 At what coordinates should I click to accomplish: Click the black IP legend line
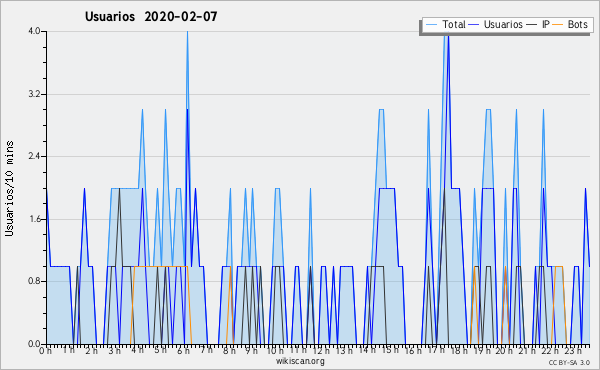pyautogui.click(x=532, y=25)
